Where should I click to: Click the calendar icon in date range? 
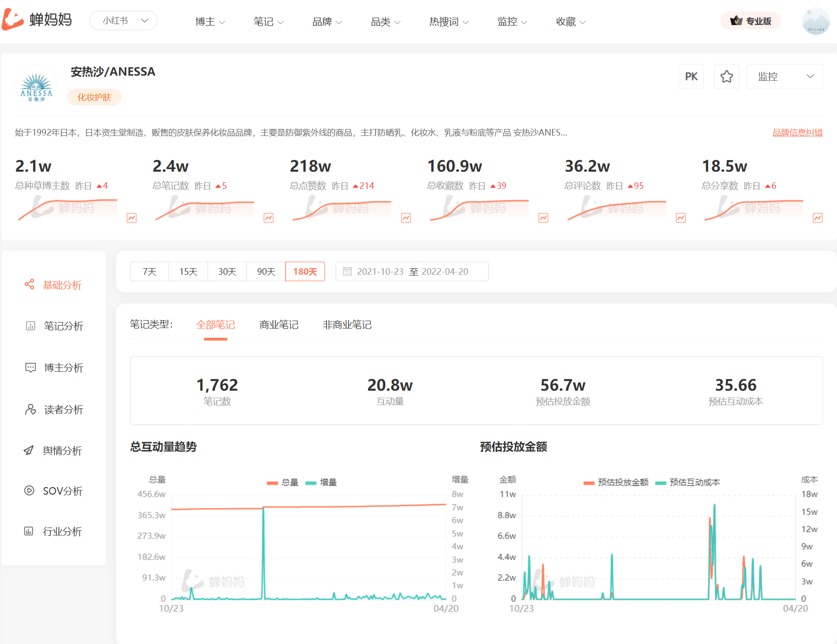click(x=347, y=271)
